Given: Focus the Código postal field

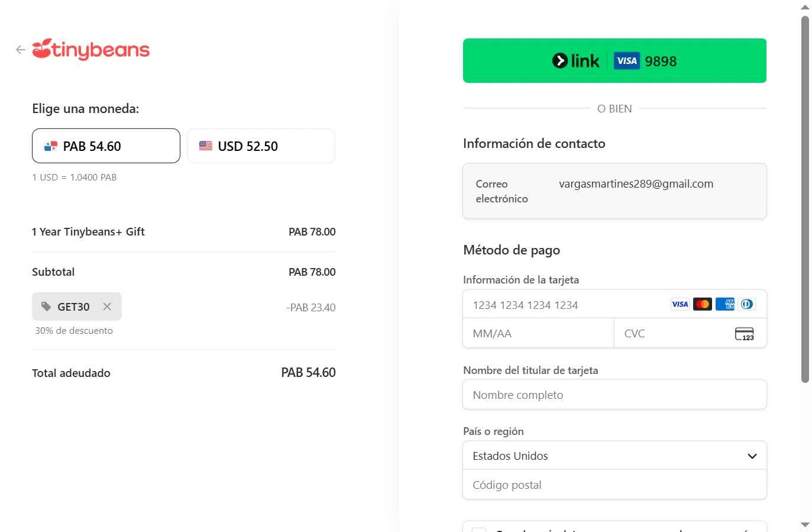Looking at the screenshot, I should tap(614, 485).
